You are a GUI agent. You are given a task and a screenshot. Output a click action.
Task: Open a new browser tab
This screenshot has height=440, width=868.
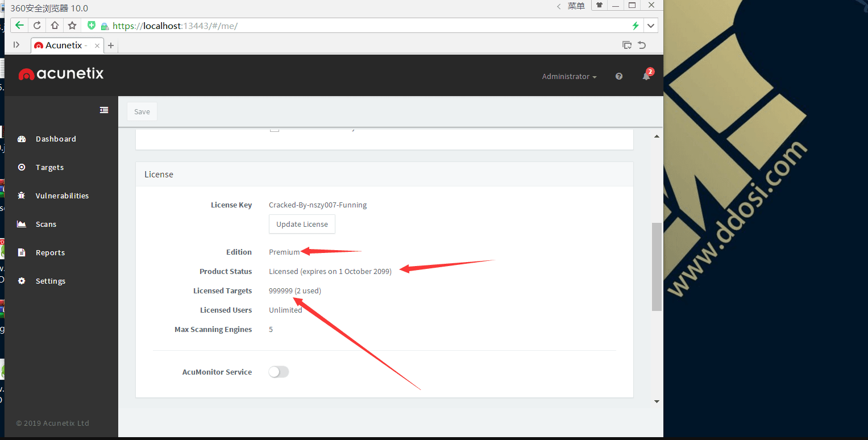(111, 45)
